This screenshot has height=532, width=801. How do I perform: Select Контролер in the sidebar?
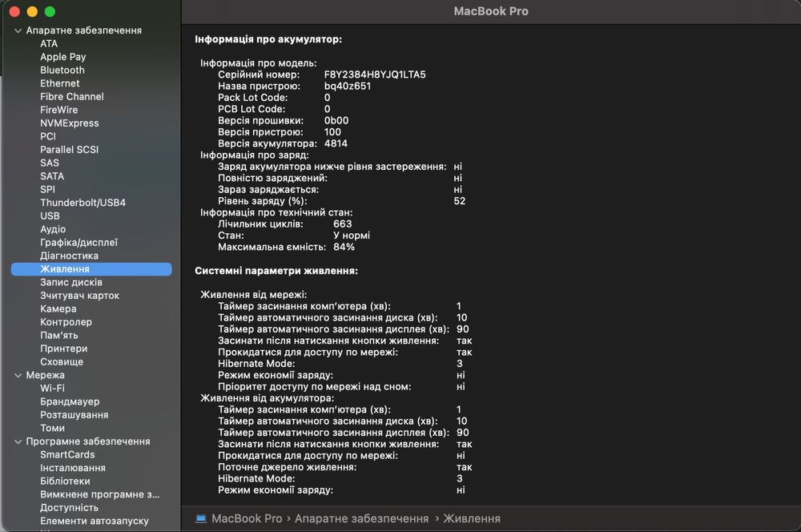pyautogui.click(x=66, y=323)
